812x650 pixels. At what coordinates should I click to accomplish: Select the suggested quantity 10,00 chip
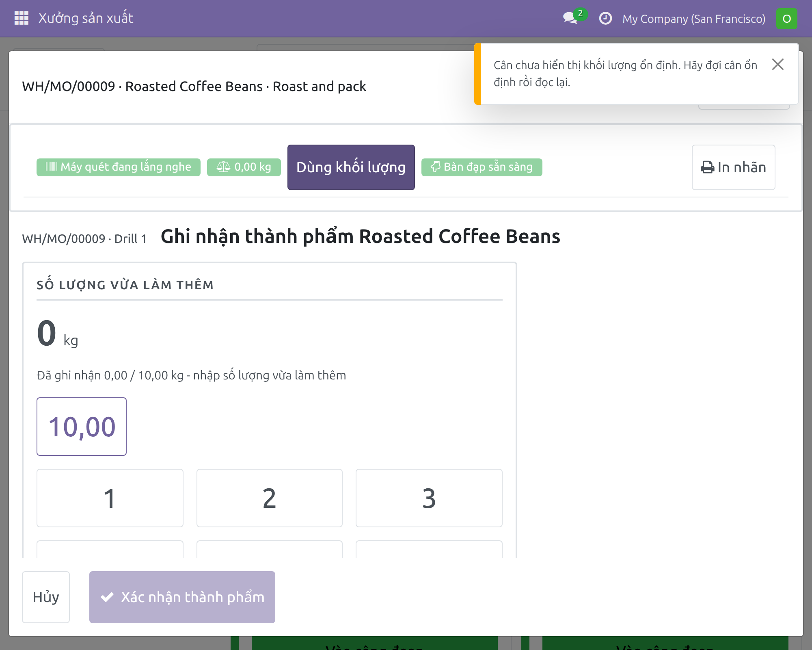tap(82, 426)
